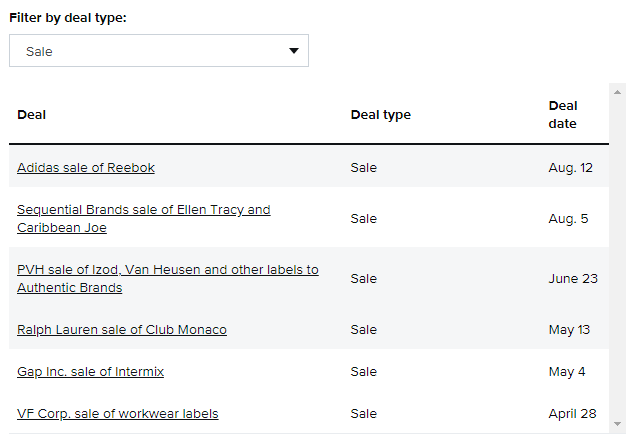Select the April 28 date cell

(x=571, y=414)
